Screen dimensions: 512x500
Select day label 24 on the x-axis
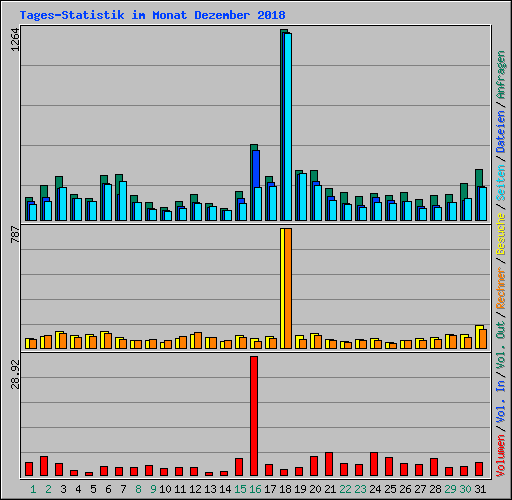pos(375,489)
